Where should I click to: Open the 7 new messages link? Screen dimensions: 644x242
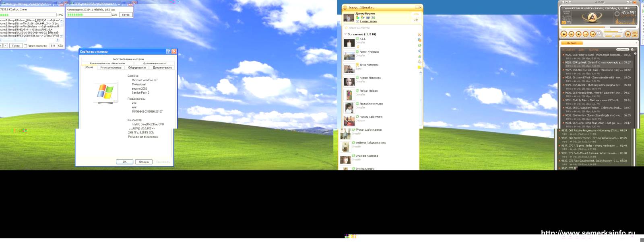tap(368, 21)
